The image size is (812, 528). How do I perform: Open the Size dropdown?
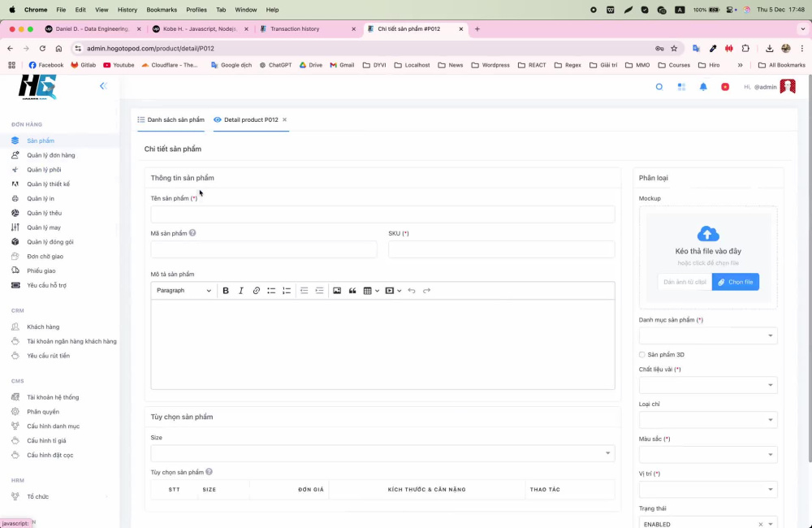(x=382, y=453)
